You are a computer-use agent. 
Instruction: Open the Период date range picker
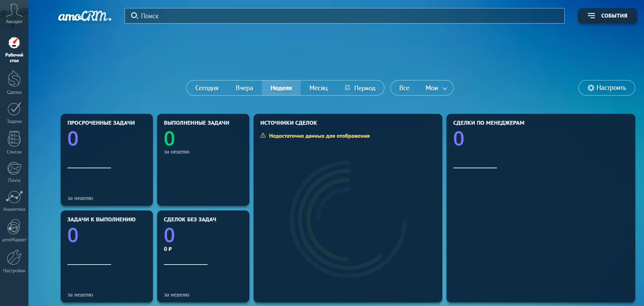(x=360, y=88)
